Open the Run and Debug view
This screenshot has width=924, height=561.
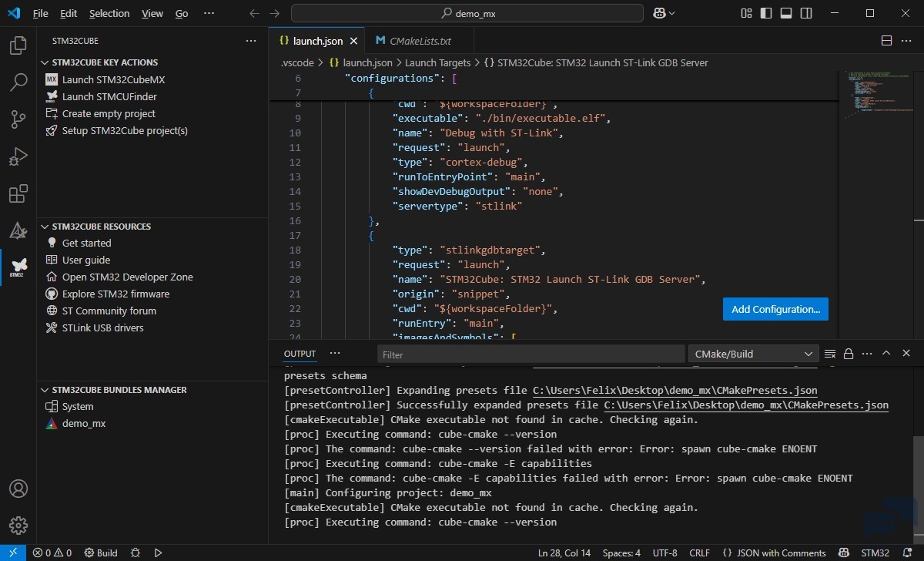coord(18,156)
